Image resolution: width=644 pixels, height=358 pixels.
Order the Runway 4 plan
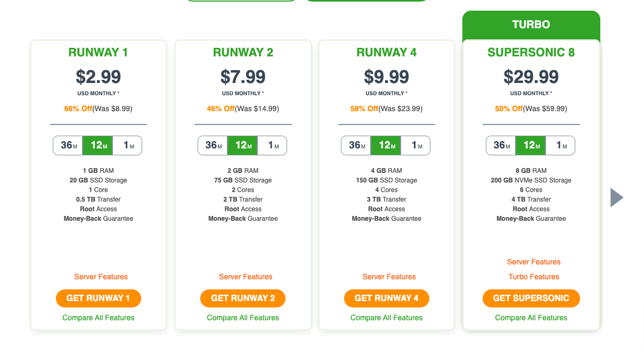click(x=387, y=298)
